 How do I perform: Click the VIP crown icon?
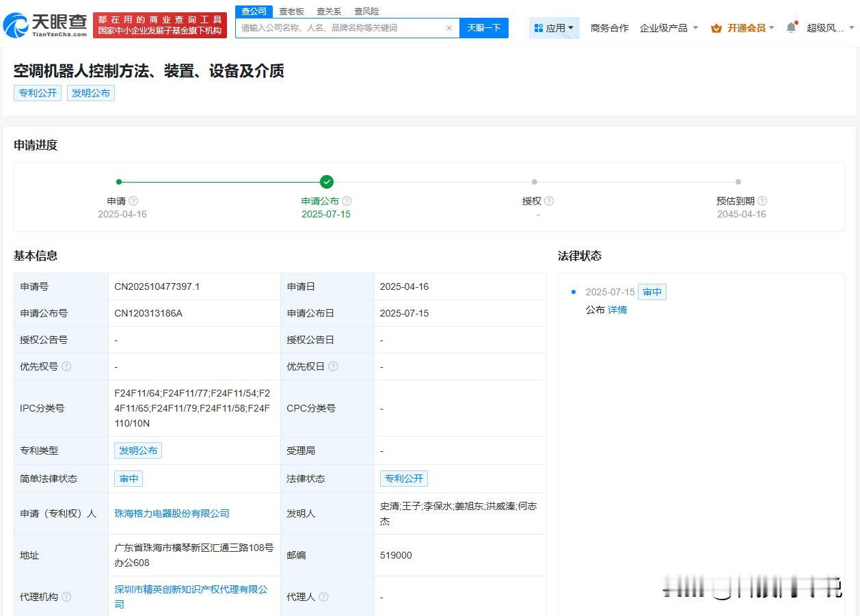click(716, 28)
